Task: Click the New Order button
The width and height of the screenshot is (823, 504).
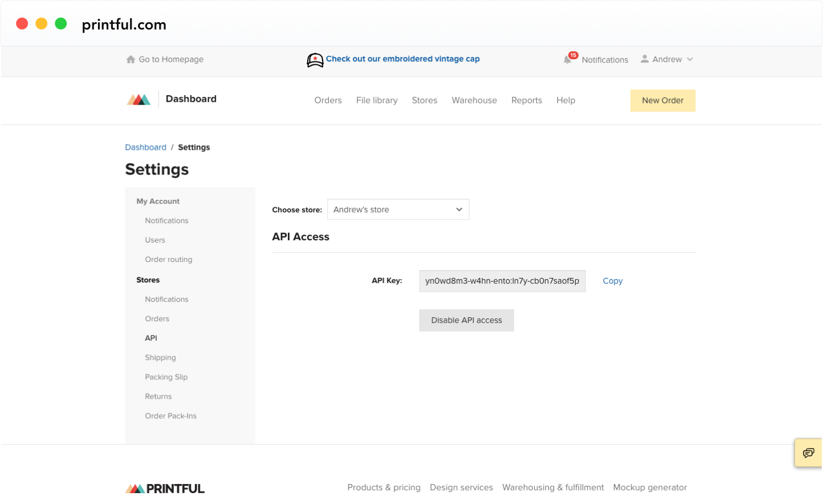Action: [x=663, y=100]
